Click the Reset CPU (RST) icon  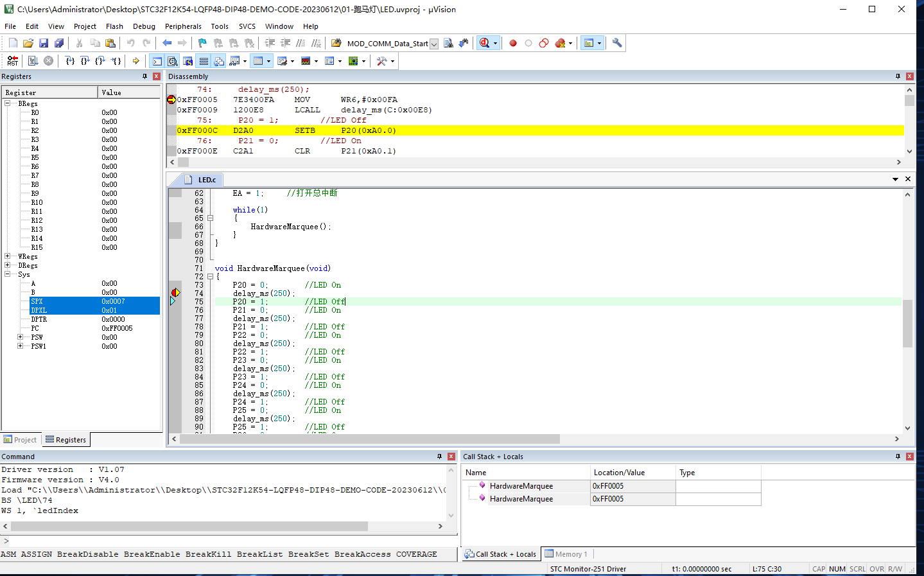tap(13, 61)
